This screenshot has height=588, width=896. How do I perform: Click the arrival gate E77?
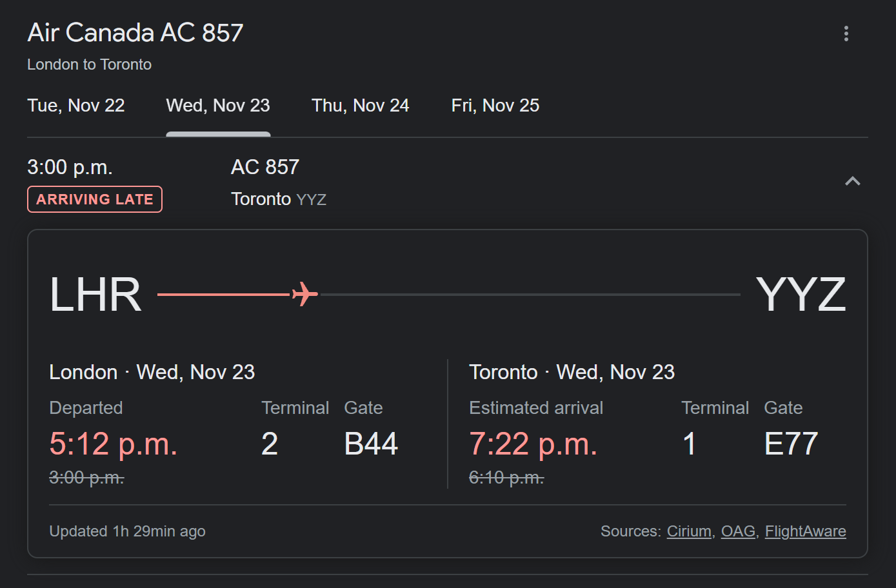pos(791,444)
